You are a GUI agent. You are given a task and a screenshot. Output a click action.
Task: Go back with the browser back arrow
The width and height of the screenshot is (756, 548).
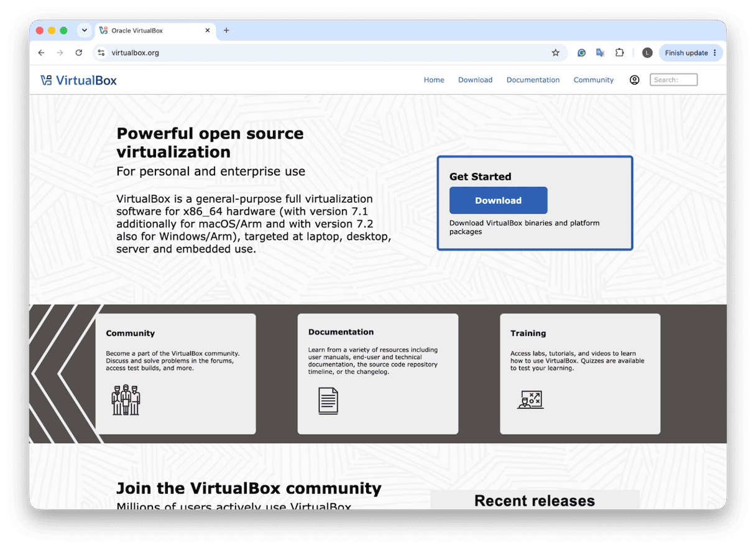41,53
